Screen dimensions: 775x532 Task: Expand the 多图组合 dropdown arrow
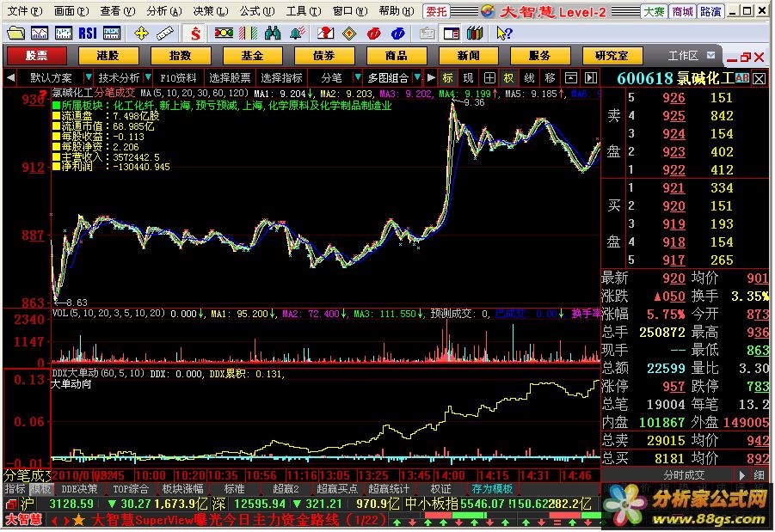[x=418, y=77]
